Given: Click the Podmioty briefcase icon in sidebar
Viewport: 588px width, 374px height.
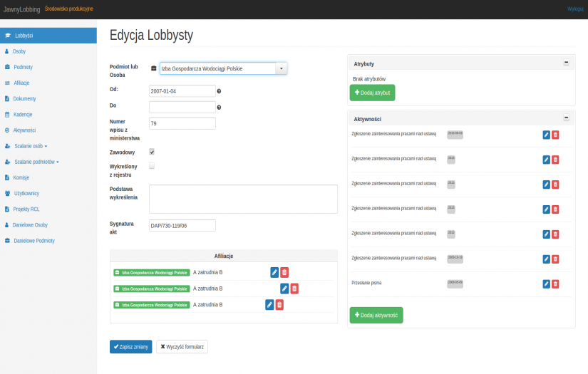Looking at the screenshot, I should click(7, 67).
